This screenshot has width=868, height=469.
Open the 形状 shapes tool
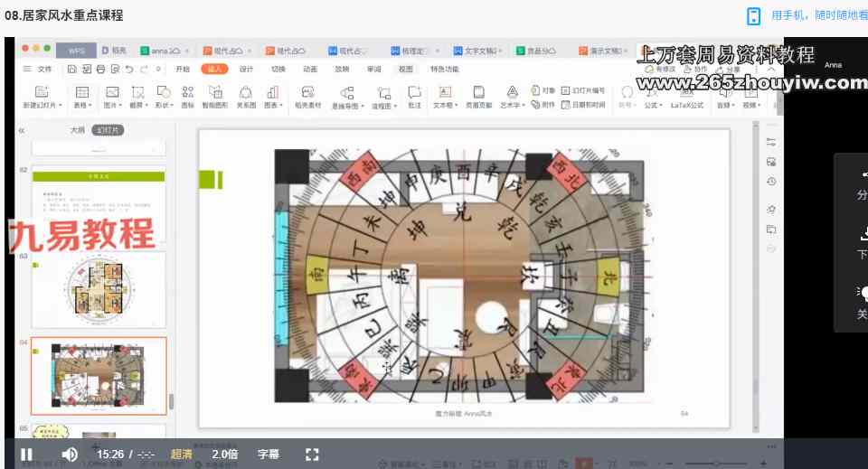[163, 91]
